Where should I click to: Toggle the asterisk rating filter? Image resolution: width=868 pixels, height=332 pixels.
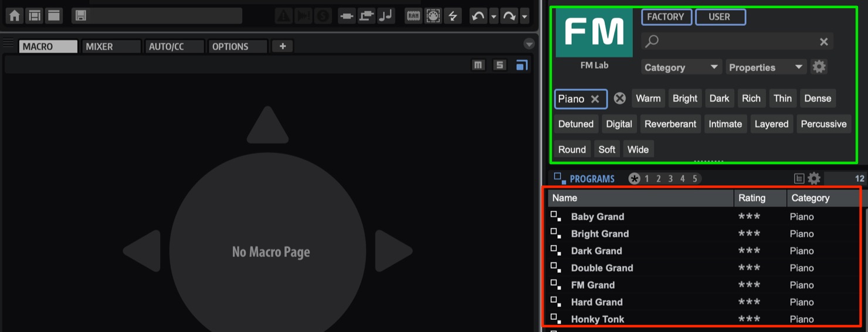634,179
